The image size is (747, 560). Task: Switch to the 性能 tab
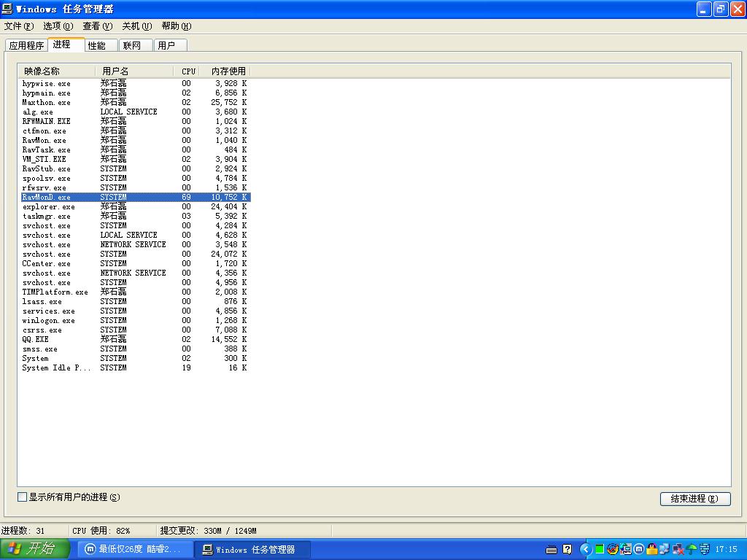point(101,46)
